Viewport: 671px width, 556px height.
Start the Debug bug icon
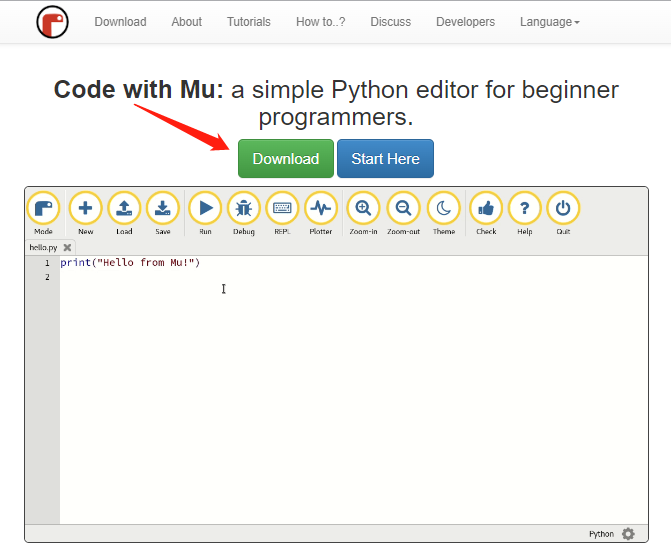click(x=244, y=209)
